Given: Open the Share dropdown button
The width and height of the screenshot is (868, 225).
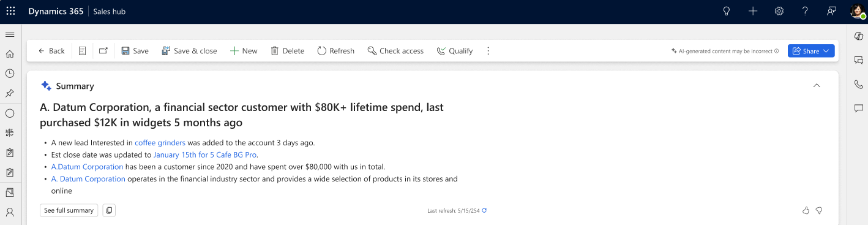Looking at the screenshot, I should 811,51.
